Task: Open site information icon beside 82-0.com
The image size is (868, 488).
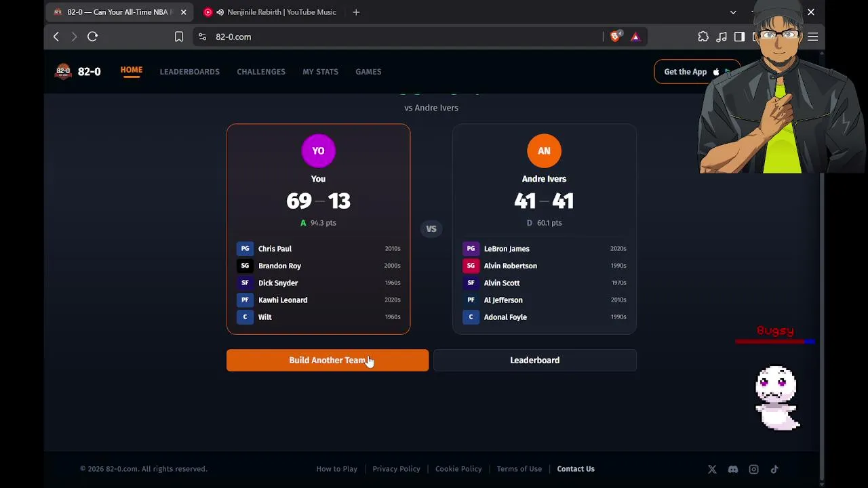Action: pos(202,37)
